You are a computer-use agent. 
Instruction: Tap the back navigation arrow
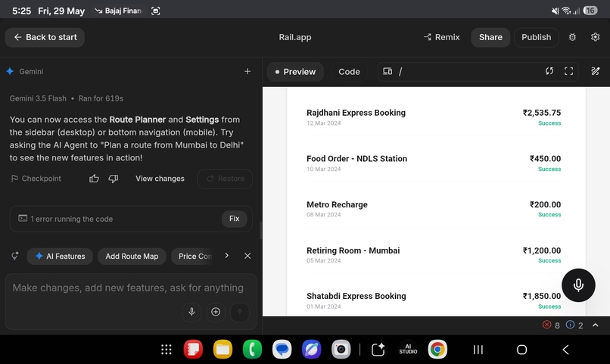pos(565,350)
